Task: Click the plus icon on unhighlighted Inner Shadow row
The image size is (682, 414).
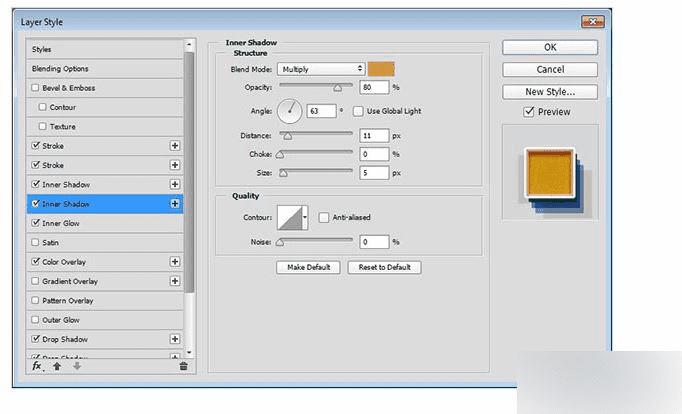Action: [x=175, y=184]
